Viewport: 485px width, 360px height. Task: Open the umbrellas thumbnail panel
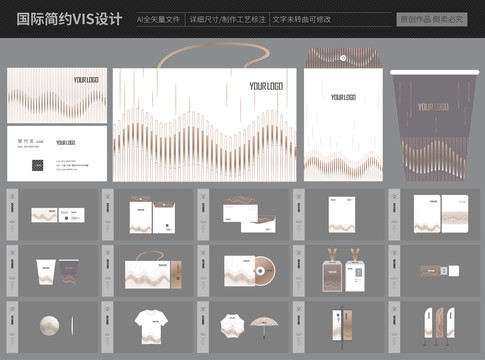243,327
